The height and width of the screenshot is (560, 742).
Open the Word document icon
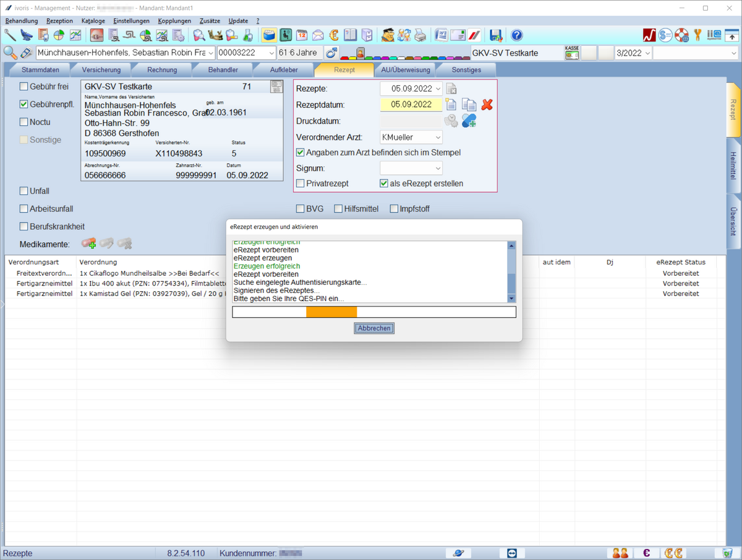(x=441, y=35)
